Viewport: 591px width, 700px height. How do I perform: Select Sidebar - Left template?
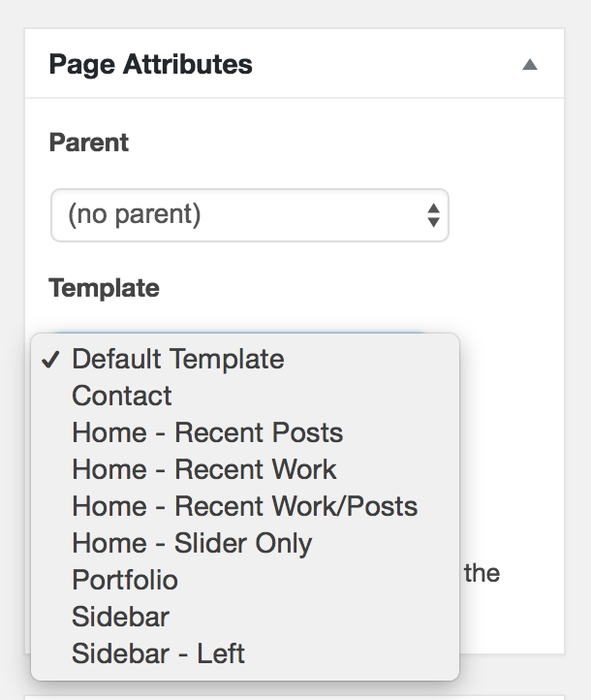tap(245, 653)
